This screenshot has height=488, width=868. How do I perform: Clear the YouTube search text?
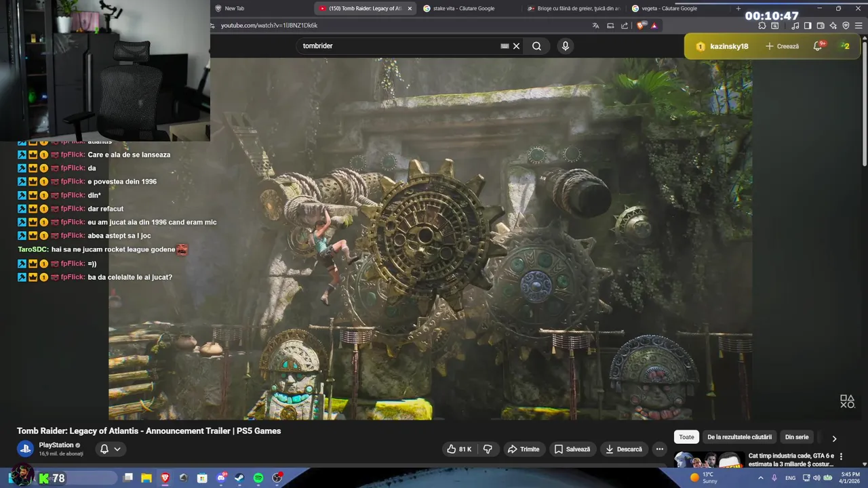[x=516, y=46]
